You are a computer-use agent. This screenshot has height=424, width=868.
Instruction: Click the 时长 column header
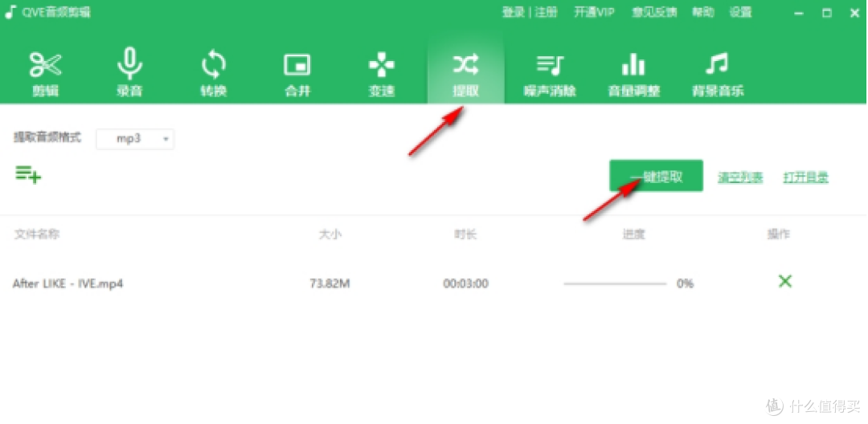pos(465,234)
